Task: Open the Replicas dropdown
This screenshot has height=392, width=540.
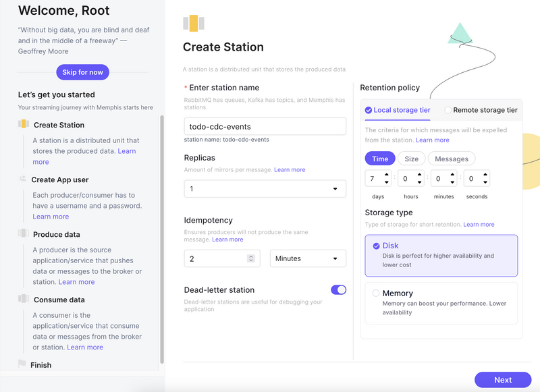Action: pyautogui.click(x=265, y=189)
